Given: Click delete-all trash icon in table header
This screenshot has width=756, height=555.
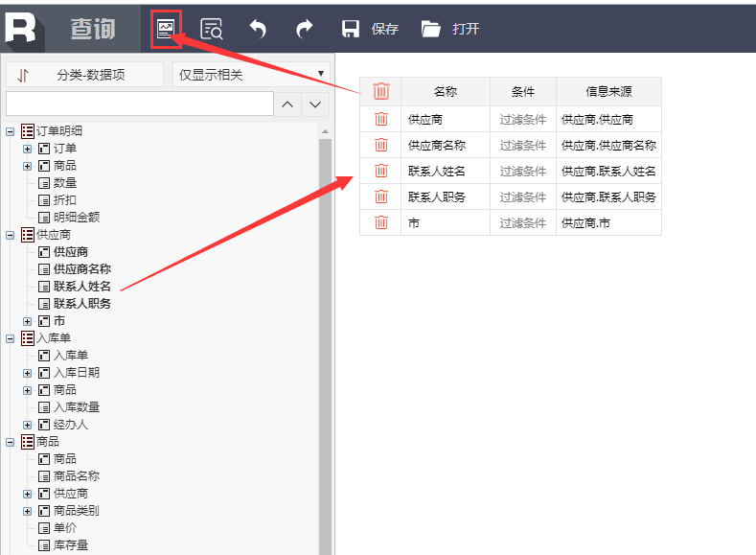Looking at the screenshot, I should click(x=381, y=91).
